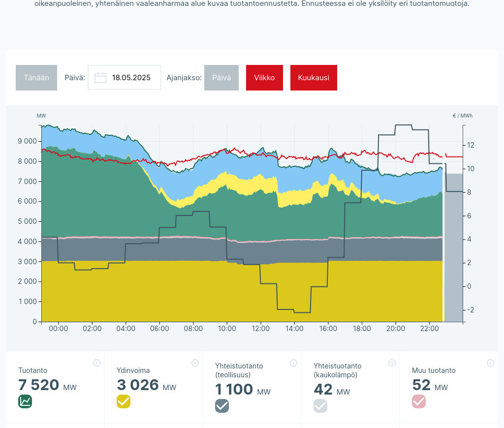
Task: Show info for the Tuotanto card
Action: point(96,363)
